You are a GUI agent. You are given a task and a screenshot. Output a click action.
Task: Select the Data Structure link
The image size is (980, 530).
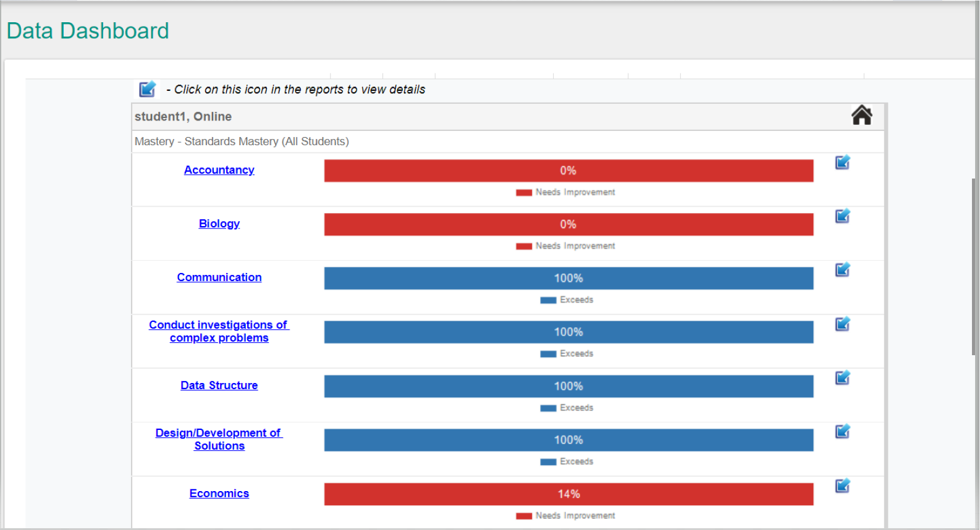point(219,385)
